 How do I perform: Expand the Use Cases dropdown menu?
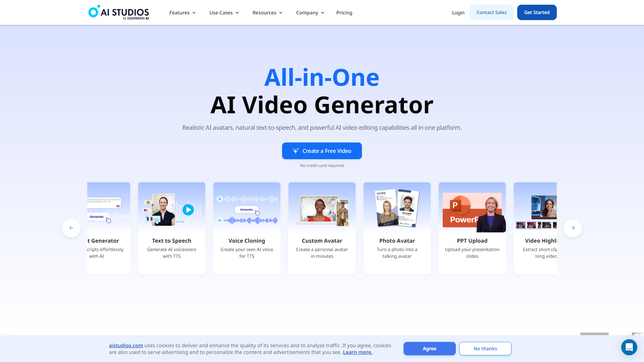224,12
